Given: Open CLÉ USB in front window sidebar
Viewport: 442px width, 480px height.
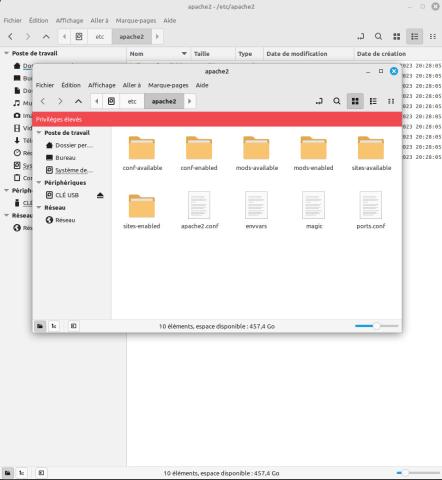Looking at the screenshot, I should tap(67, 195).
